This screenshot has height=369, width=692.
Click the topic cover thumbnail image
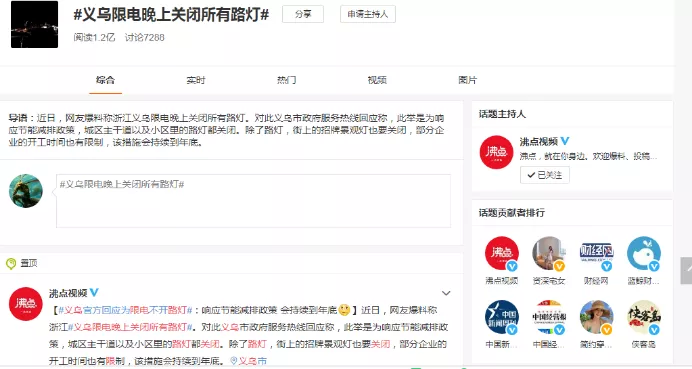[34, 24]
